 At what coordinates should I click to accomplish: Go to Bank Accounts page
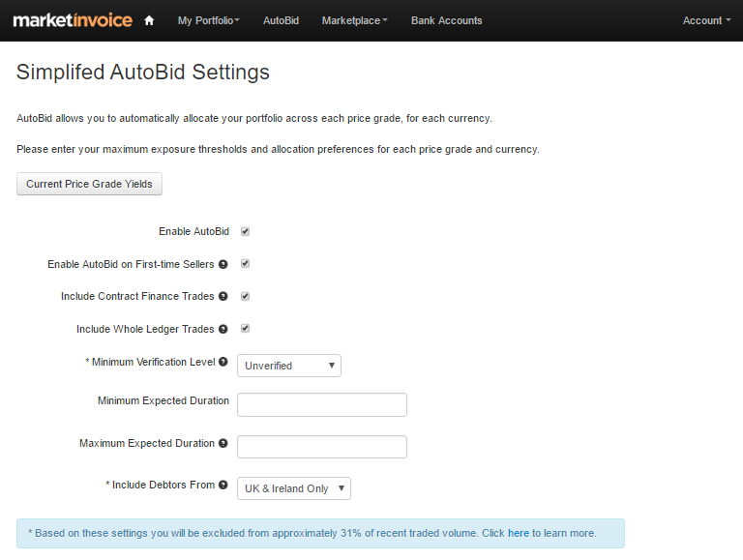446,20
